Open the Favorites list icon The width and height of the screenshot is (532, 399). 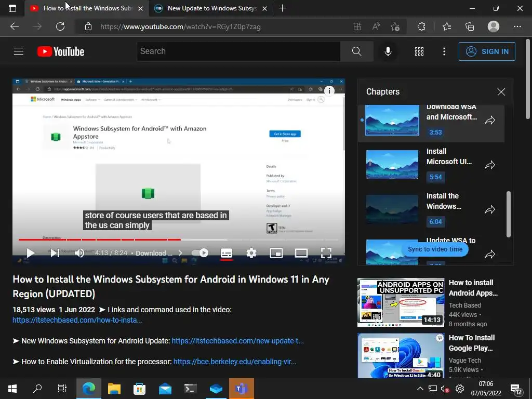tap(446, 26)
